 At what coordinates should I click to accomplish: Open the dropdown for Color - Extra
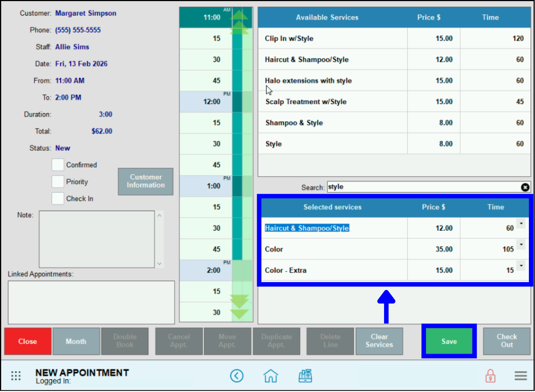pos(521,265)
